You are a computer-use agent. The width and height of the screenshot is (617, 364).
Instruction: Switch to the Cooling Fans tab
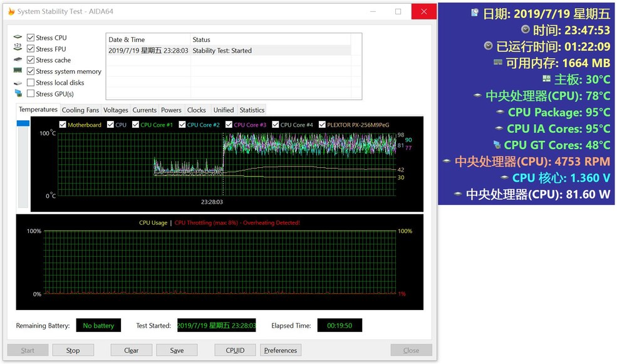(80, 110)
